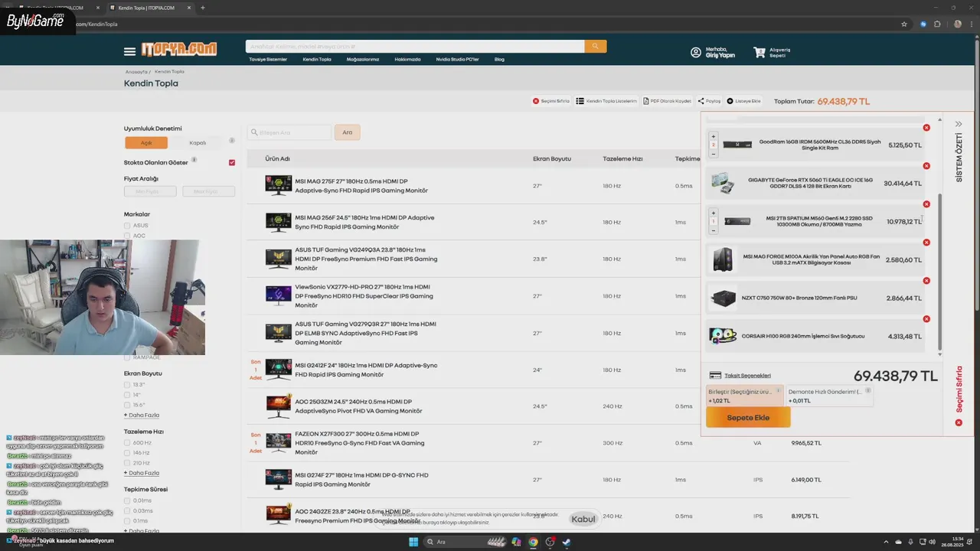Screen dimensions: 980x551
Task: Open the Taksit Seçenekleri link
Action: (x=747, y=376)
